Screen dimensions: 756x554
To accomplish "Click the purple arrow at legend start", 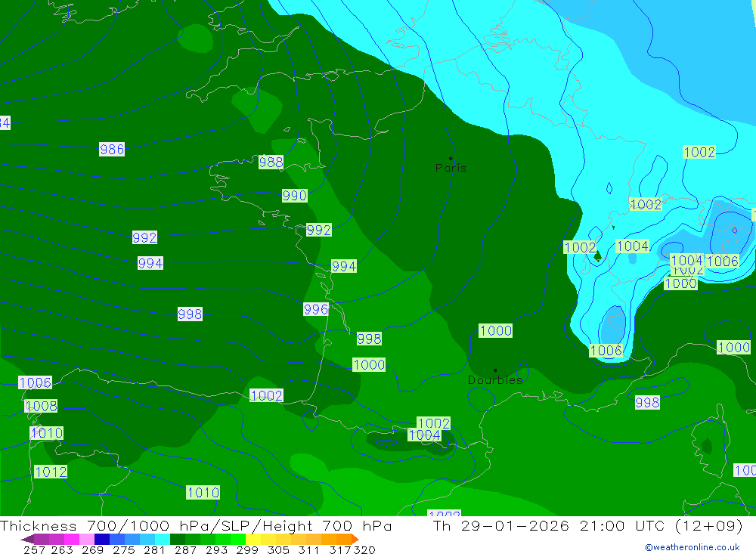I will (27, 539).
